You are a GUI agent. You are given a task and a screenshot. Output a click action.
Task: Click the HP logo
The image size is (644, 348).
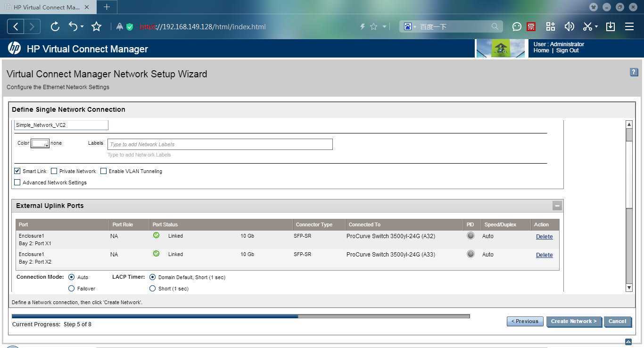pyautogui.click(x=14, y=48)
